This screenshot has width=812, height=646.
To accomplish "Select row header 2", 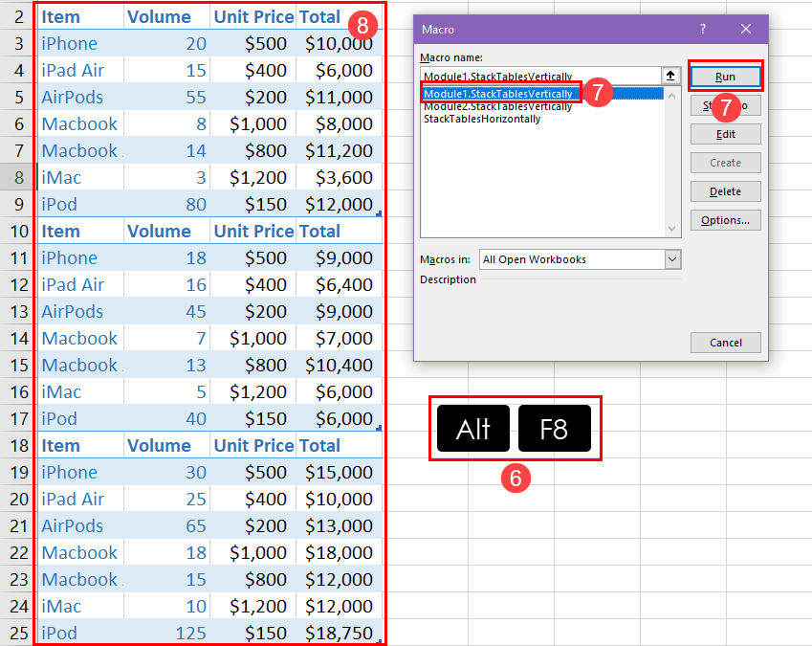I will (17, 16).
